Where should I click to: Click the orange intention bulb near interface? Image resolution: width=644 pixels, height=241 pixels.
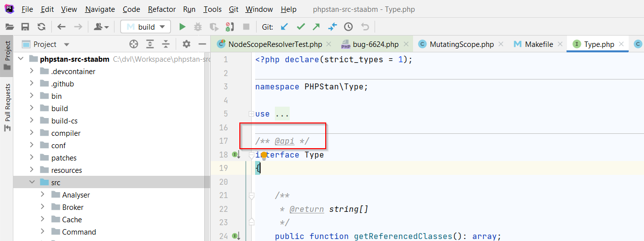coord(264,156)
